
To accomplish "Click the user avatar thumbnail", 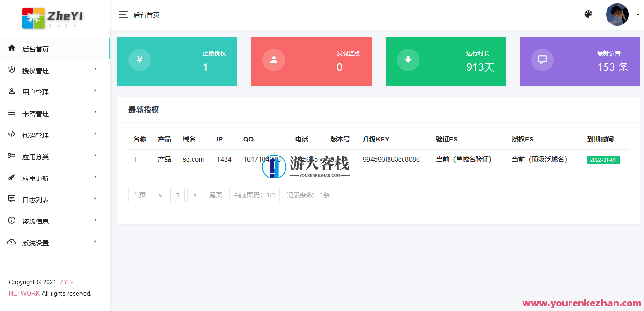I will point(617,15).
